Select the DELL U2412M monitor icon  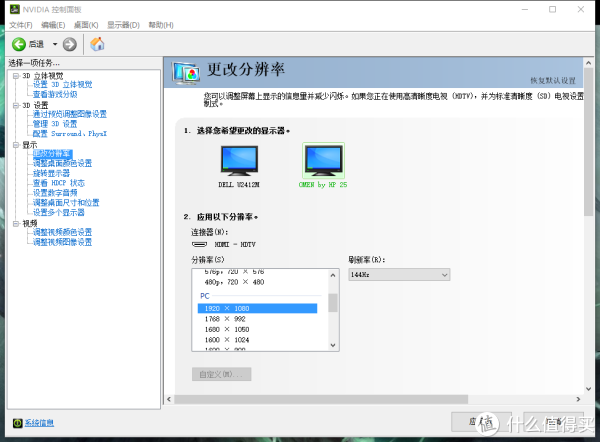pyautogui.click(x=239, y=161)
